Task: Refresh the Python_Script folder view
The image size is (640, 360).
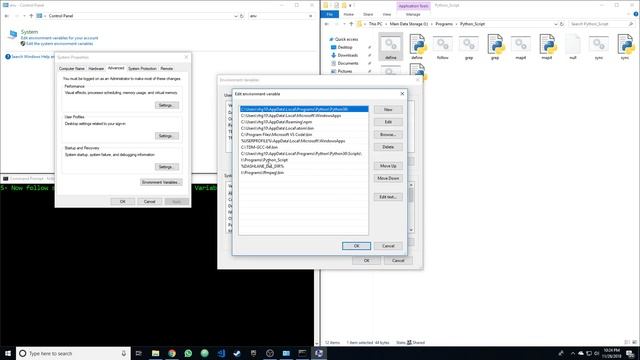Action: (562, 24)
